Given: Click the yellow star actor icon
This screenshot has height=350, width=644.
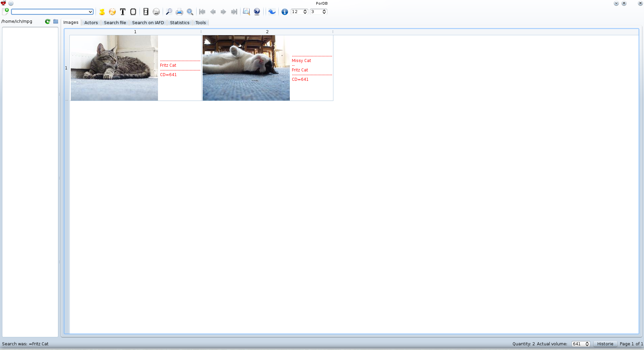Looking at the screenshot, I should (x=102, y=12).
